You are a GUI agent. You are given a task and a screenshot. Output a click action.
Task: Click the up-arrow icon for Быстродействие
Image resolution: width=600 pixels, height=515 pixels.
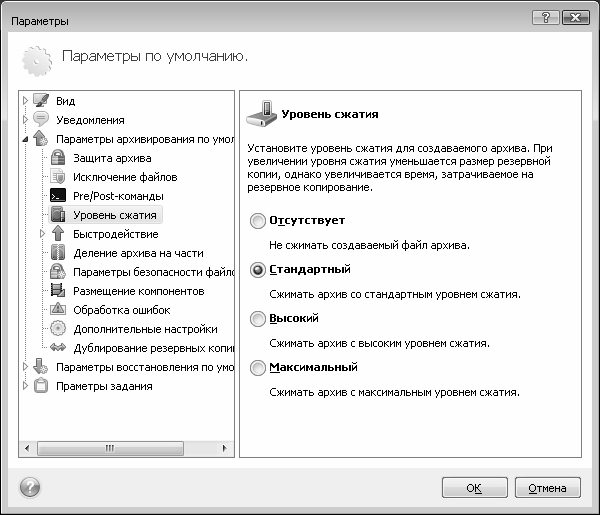(x=58, y=234)
